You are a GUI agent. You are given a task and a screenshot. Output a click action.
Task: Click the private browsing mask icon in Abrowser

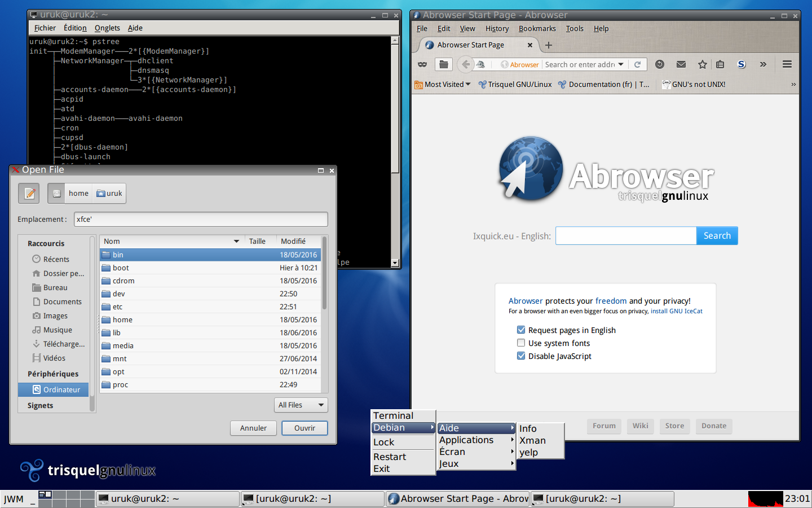(x=422, y=64)
